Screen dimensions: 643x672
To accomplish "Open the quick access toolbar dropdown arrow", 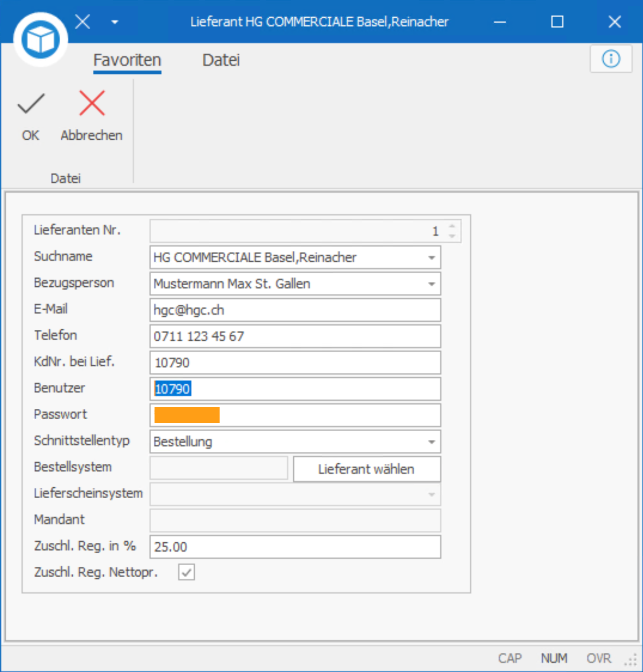I will click(115, 22).
